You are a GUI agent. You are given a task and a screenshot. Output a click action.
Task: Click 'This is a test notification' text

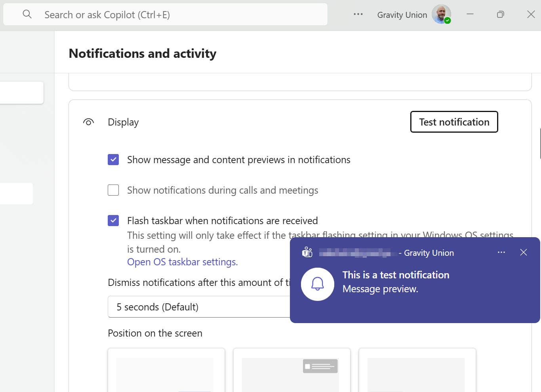396,275
